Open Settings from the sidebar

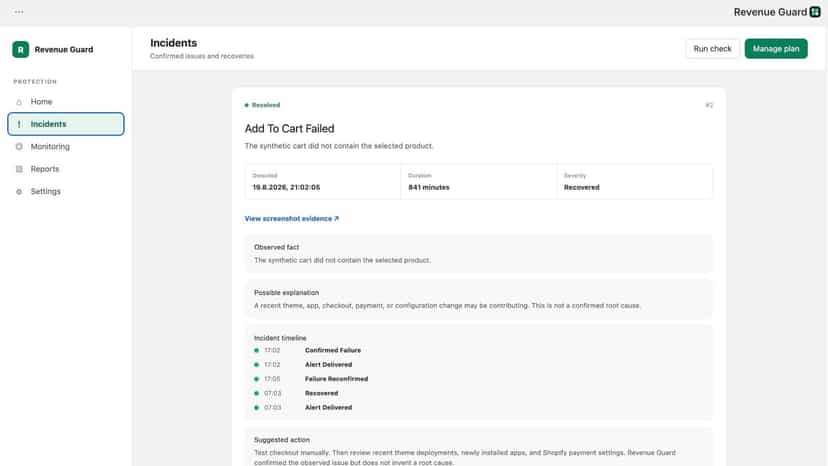pyautogui.click(x=66, y=191)
